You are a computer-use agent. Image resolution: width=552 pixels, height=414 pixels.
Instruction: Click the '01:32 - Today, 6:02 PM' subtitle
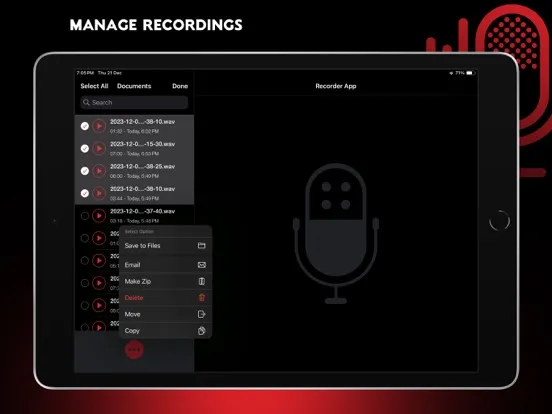click(x=134, y=131)
